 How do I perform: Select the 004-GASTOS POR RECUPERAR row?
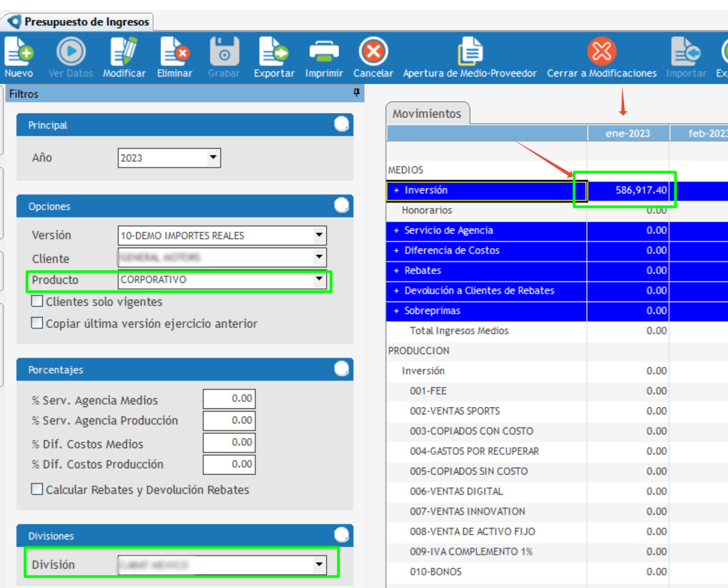coord(557,451)
